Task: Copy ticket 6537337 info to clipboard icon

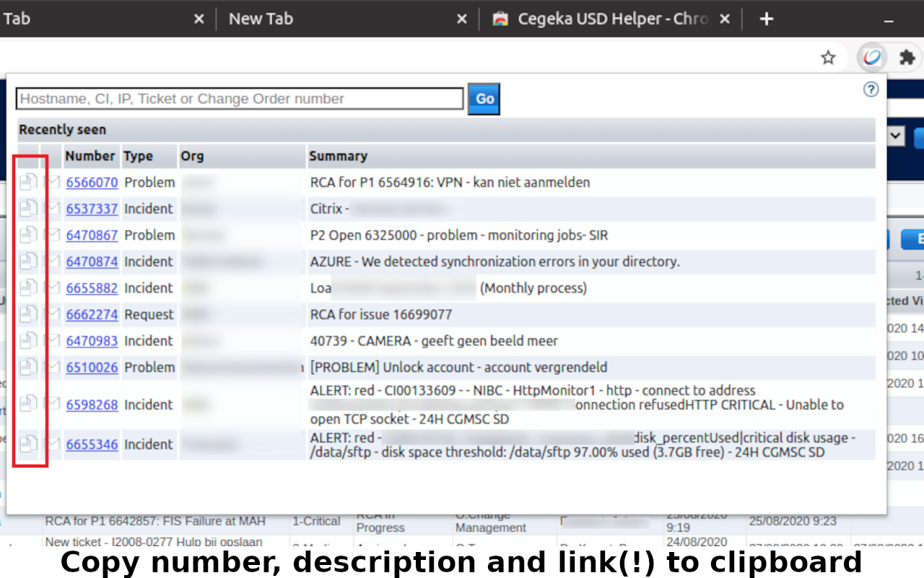Action: (28, 209)
